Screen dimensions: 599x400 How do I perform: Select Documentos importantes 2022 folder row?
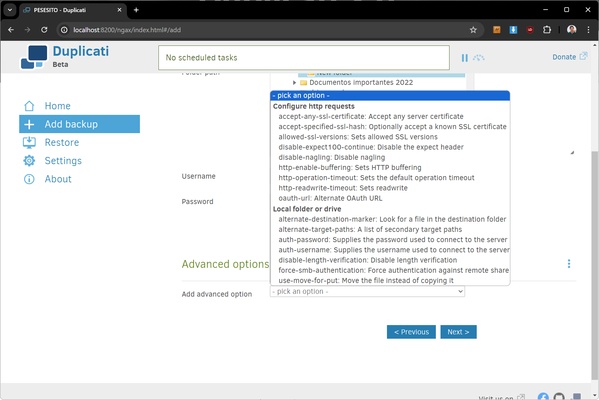click(361, 83)
